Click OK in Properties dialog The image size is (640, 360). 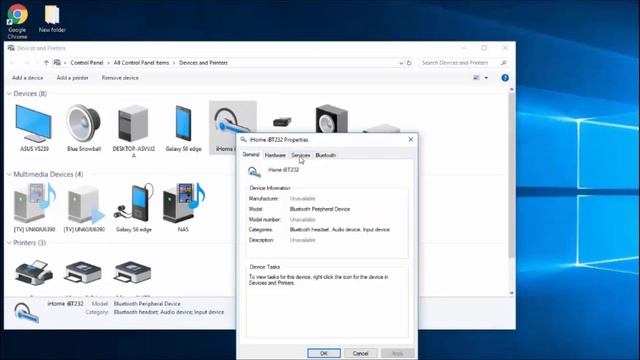point(324,353)
